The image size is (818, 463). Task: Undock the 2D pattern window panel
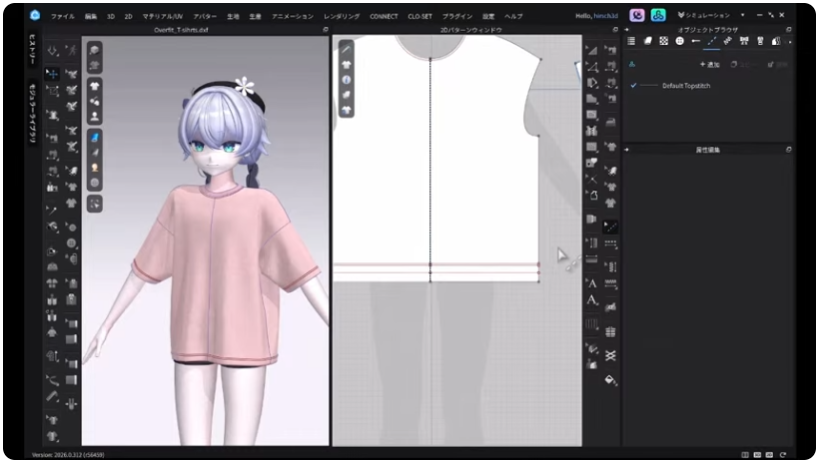coord(615,30)
